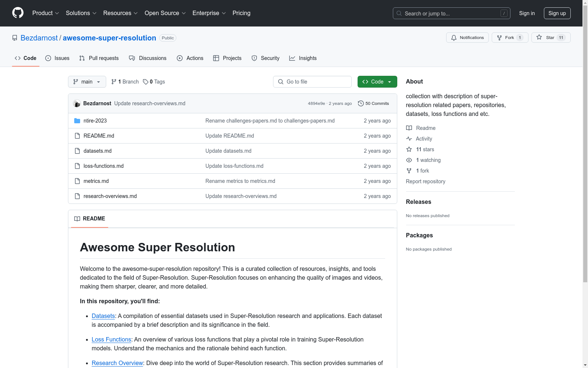
Task: Click the notifications bell icon
Action: (454, 38)
